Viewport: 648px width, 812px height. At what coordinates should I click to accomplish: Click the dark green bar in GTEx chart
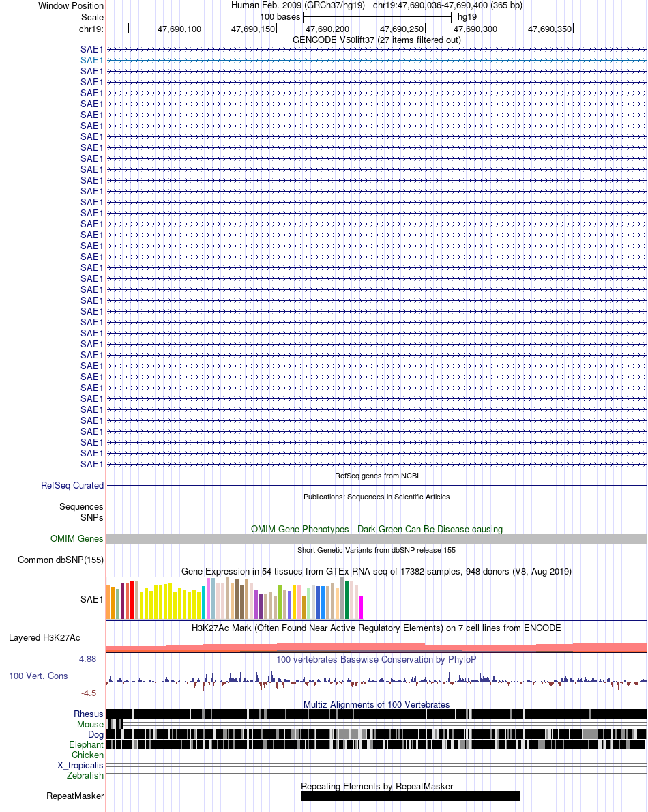coord(347,600)
